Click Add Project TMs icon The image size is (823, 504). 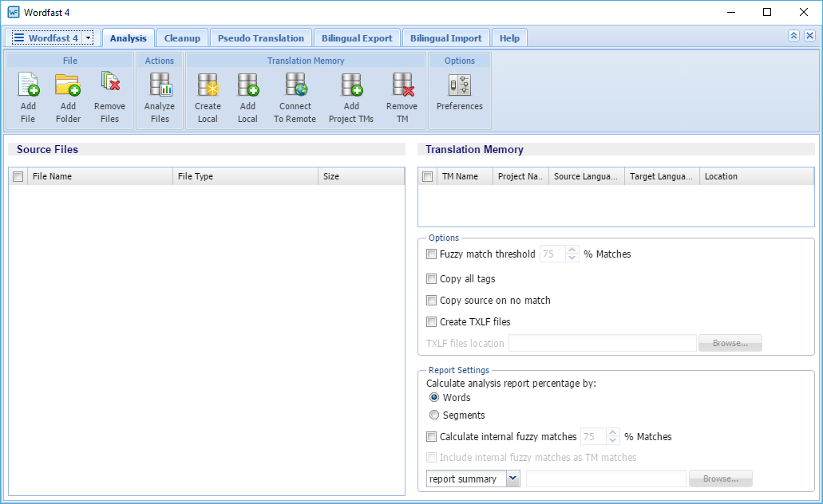(352, 85)
